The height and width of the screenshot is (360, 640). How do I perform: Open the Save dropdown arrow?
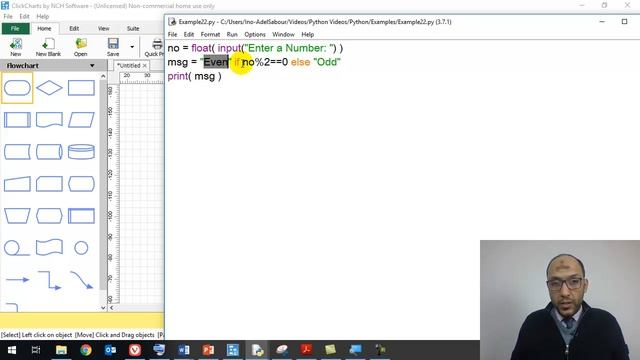(132, 47)
